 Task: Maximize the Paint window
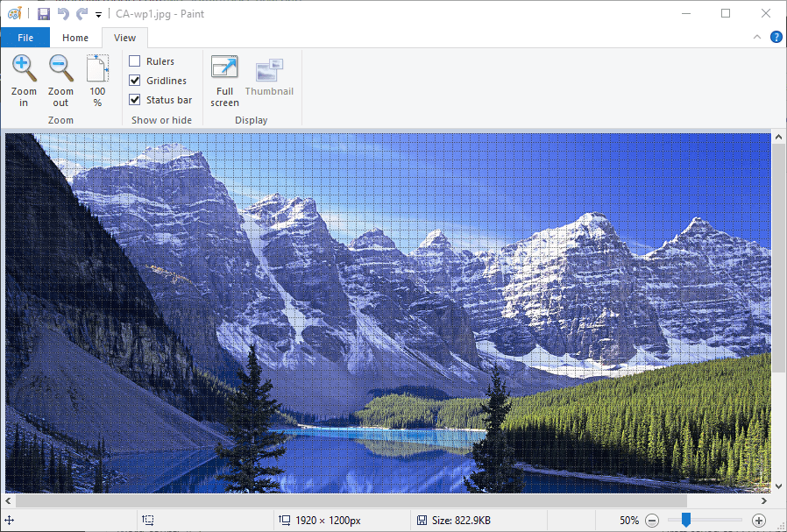click(726, 13)
